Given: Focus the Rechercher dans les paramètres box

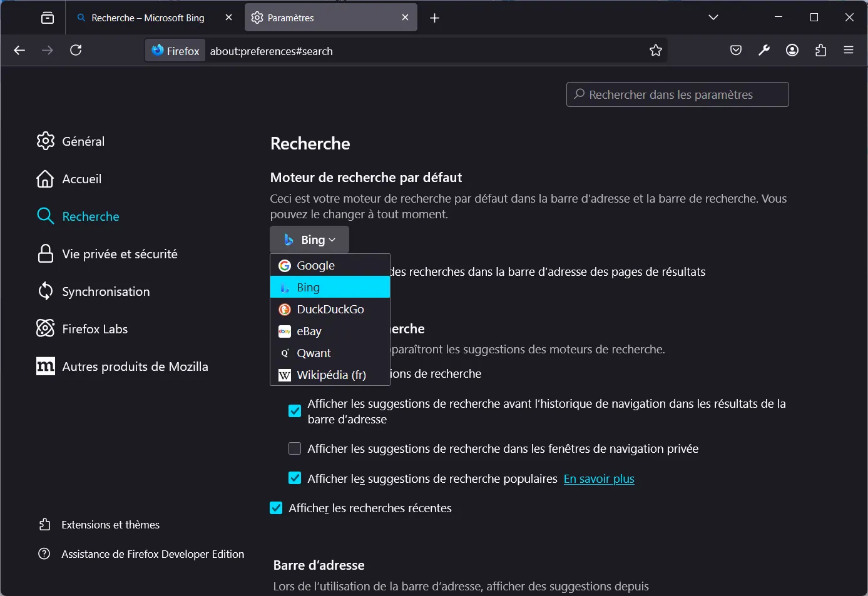Looking at the screenshot, I should [x=677, y=94].
